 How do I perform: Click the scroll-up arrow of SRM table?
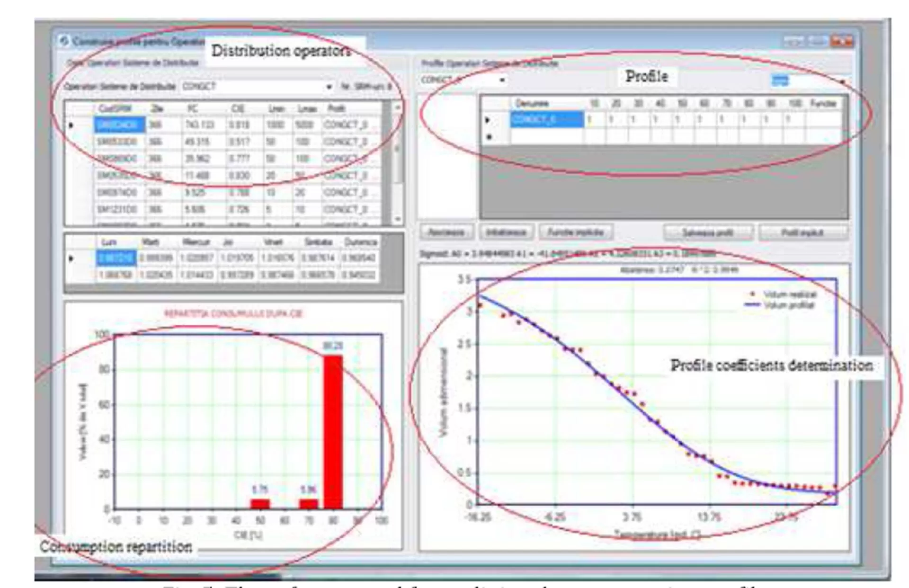coord(398,108)
